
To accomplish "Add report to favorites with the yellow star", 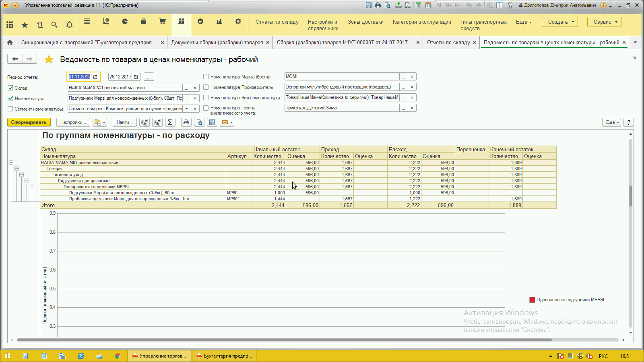I will (x=49, y=60).
